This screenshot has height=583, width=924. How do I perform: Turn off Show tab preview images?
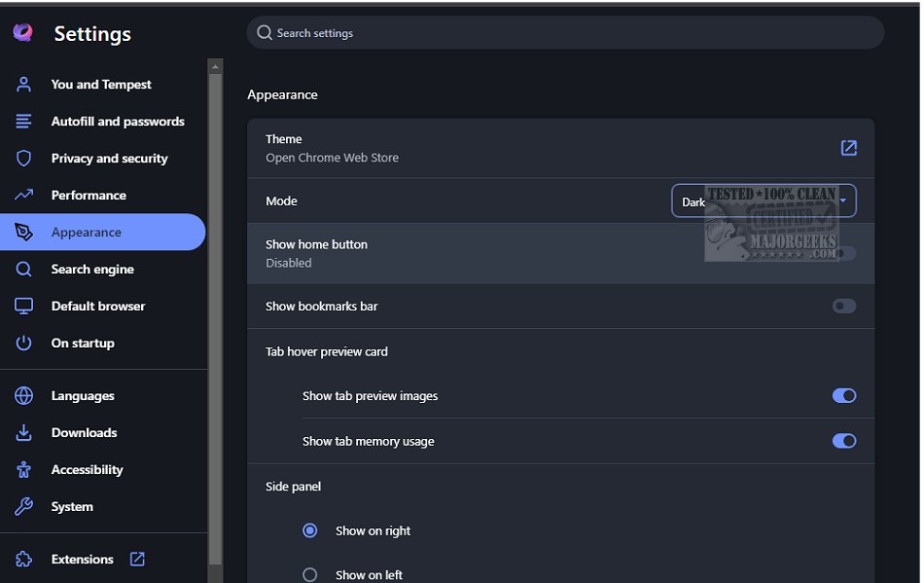(x=843, y=396)
